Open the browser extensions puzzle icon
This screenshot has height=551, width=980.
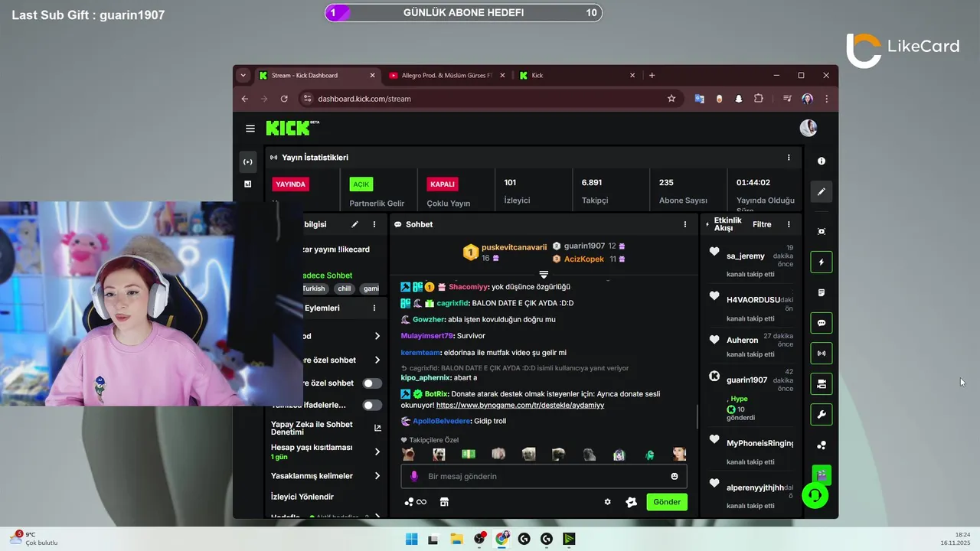click(x=759, y=99)
